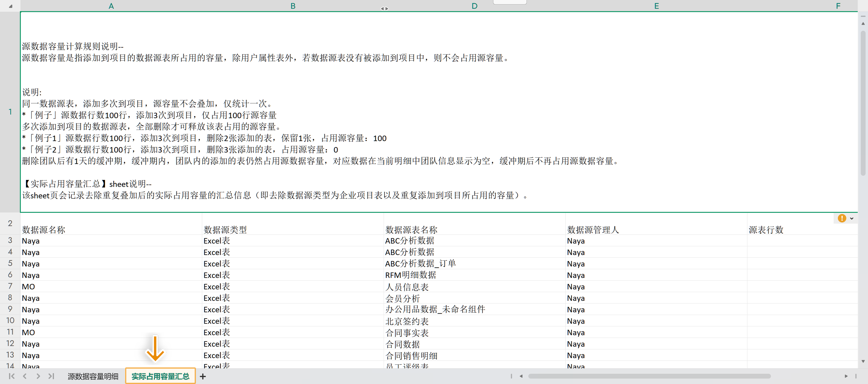This screenshot has width=868, height=384.
Task: Click previous sheet navigation arrow
Action: coord(25,376)
